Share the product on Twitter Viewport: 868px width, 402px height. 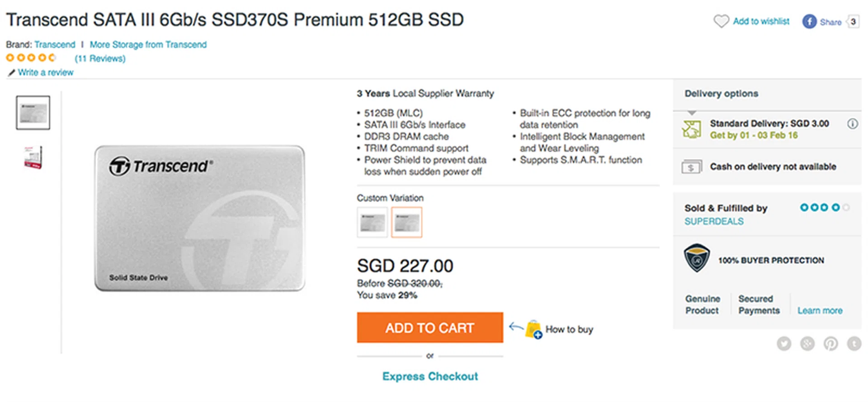pos(784,344)
